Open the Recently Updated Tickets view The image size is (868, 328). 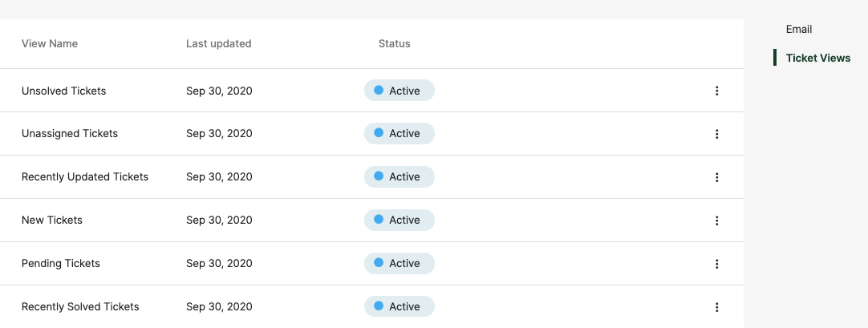point(85,176)
